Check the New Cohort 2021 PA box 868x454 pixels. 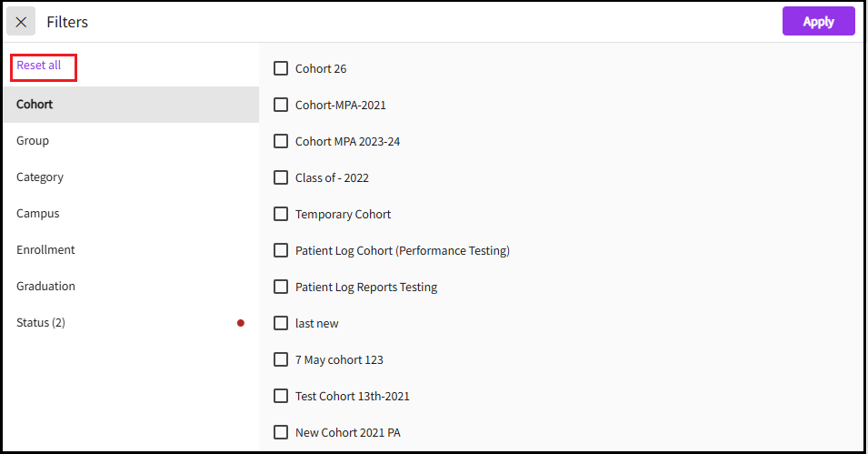point(281,432)
